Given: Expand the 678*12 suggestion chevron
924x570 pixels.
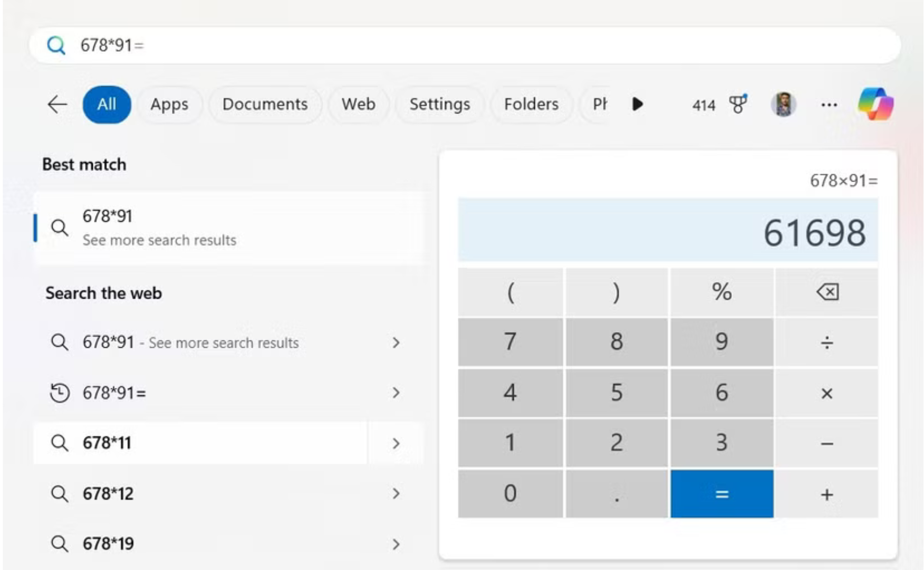Looking at the screenshot, I should (x=396, y=493).
